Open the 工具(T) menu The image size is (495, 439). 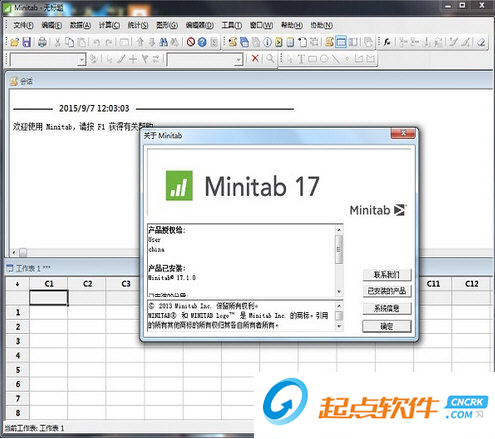[x=232, y=25]
